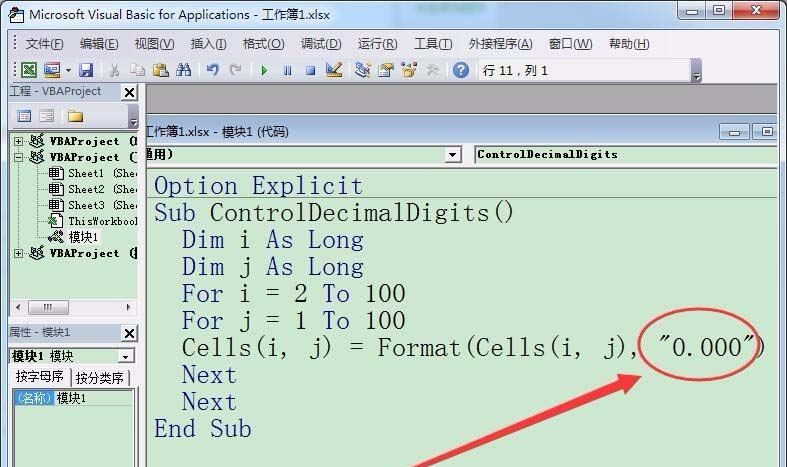787x467 pixels.
Task: Open the 视图(V) menu
Action: coord(154,44)
